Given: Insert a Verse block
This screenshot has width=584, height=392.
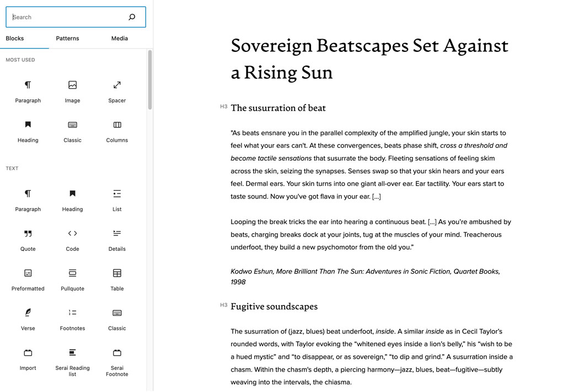Looking at the screenshot, I should coord(28,319).
